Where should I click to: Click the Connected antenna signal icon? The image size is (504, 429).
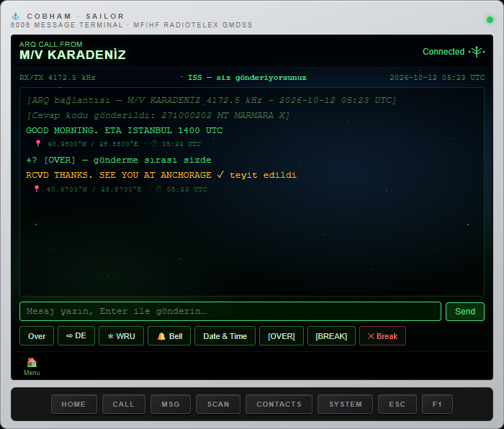[477, 51]
